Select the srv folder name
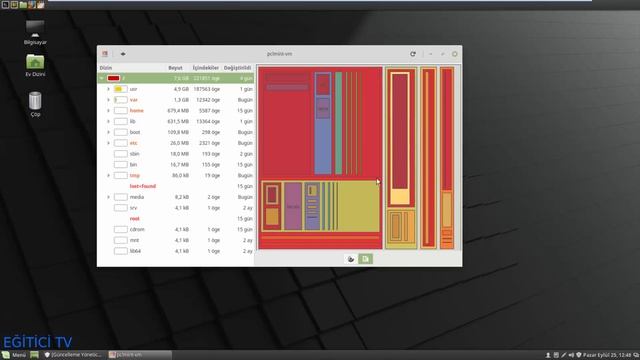 pos(133,208)
